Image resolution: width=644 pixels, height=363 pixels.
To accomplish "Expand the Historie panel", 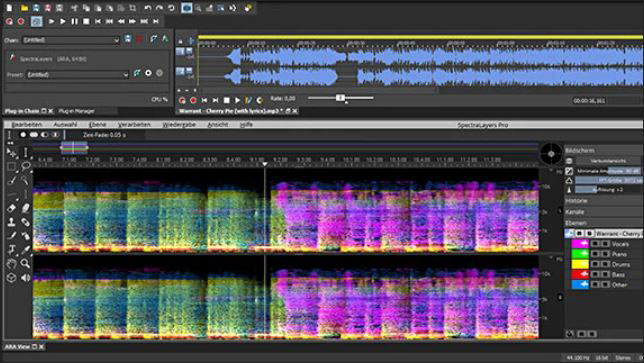I will (604, 201).
